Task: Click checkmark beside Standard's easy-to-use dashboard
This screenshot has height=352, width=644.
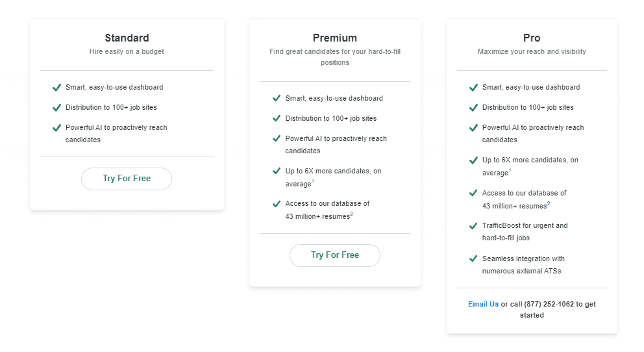Action: [57, 88]
